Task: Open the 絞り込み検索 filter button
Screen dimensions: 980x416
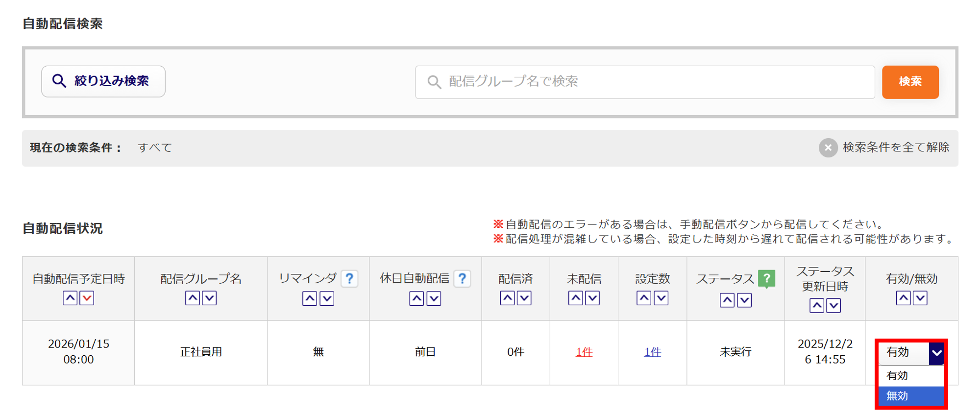Action: point(103,81)
